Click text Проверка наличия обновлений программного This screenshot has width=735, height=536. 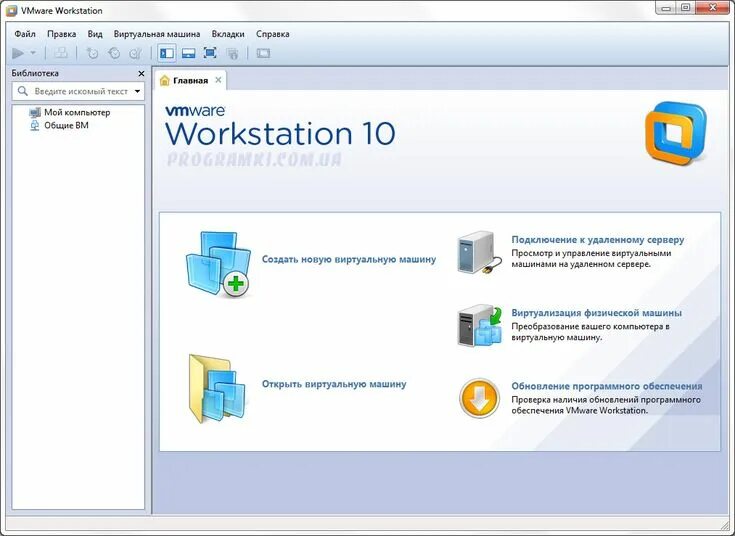606,400
